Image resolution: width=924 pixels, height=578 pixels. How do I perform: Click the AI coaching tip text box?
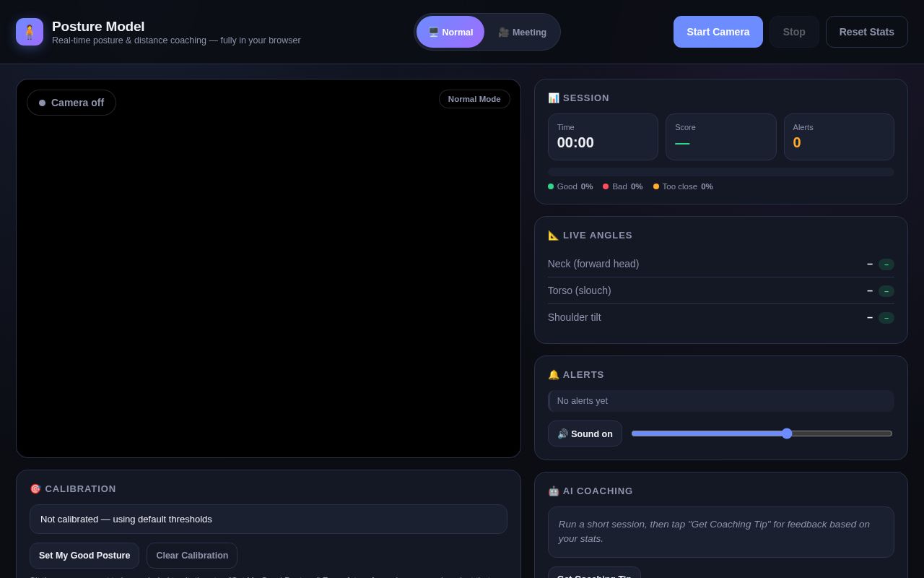720,532
